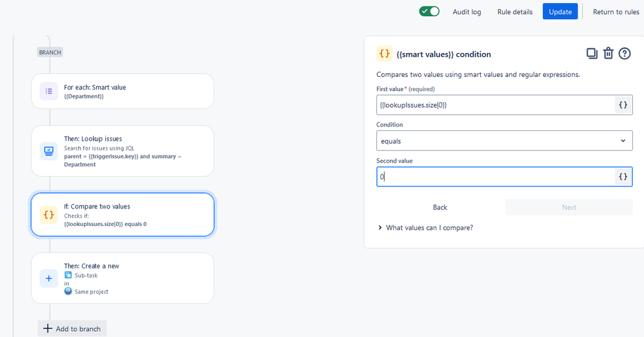
Task: Select the Create a new Sub-task step
Action: click(x=123, y=278)
